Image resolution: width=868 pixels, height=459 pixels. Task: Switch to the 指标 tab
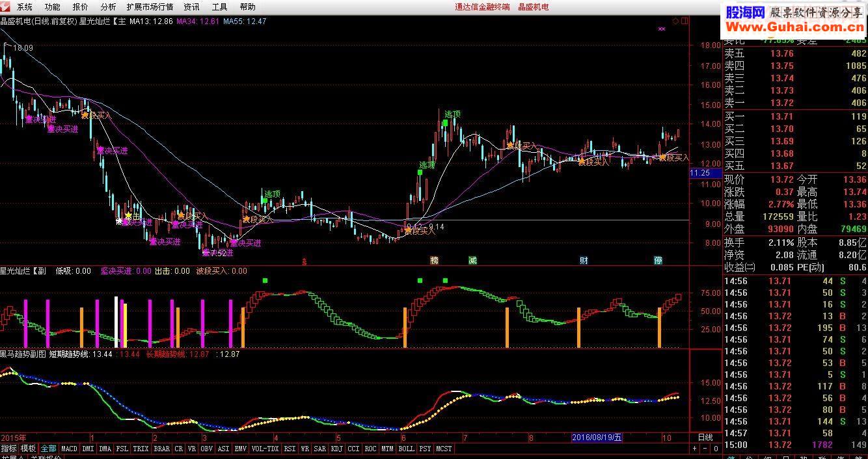9,449
